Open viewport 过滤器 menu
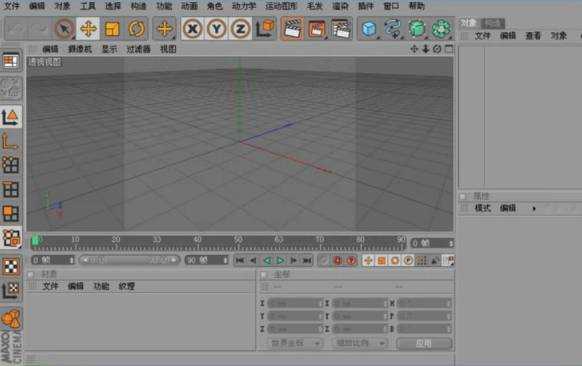This screenshot has height=366, width=582. tap(138, 49)
